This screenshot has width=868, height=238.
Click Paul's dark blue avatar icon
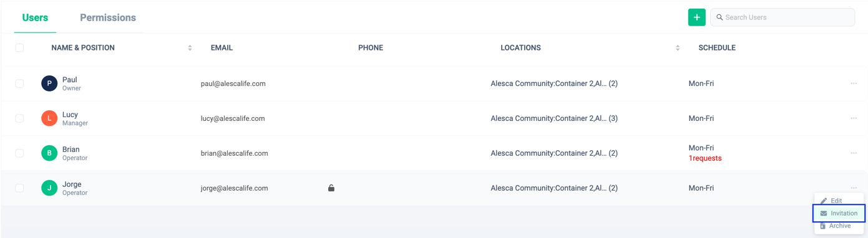[x=49, y=83]
